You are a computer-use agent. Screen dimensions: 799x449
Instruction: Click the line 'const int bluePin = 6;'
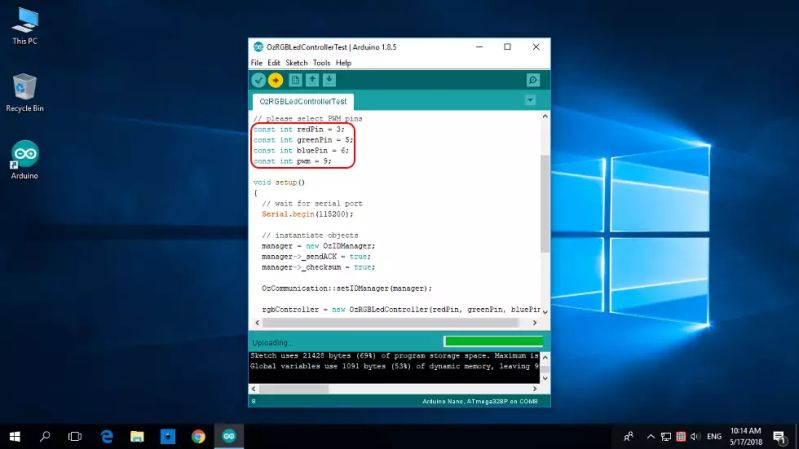tap(301, 150)
